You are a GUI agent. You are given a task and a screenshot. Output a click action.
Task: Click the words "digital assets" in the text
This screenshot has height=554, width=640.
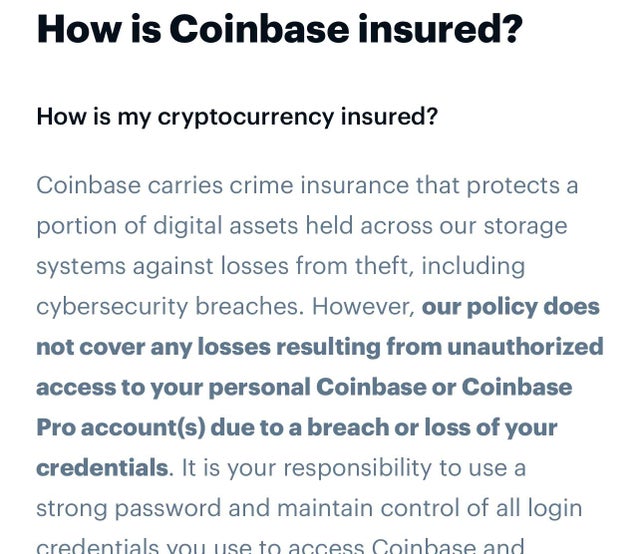pyautogui.click(x=226, y=226)
